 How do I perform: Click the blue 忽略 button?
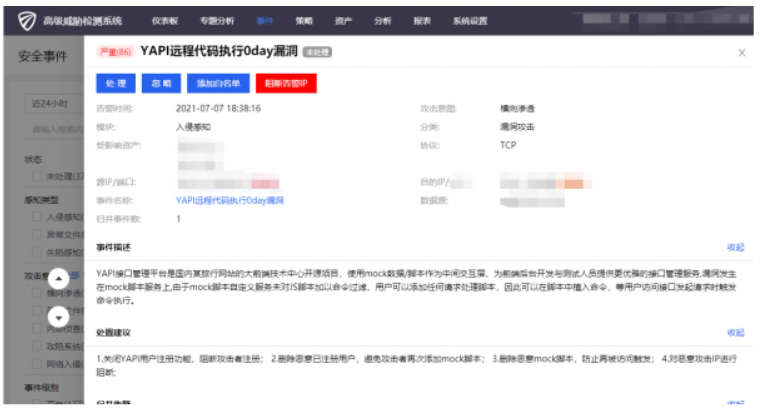tap(161, 83)
